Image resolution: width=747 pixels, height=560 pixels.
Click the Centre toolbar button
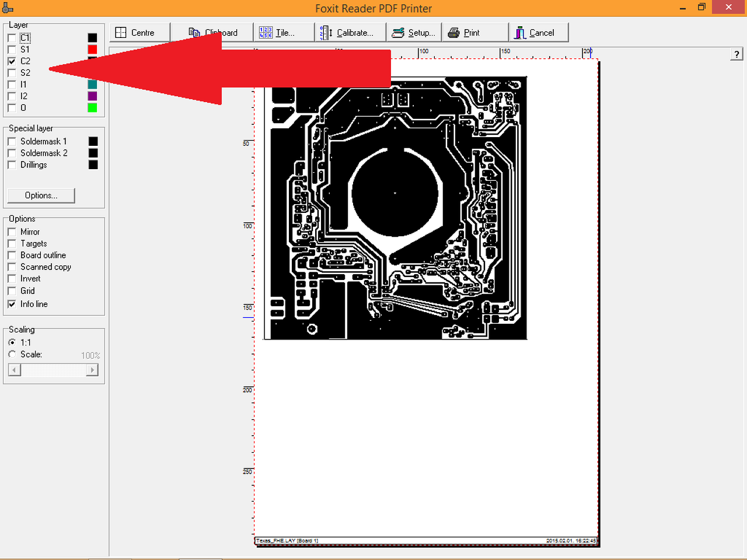(140, 33)
